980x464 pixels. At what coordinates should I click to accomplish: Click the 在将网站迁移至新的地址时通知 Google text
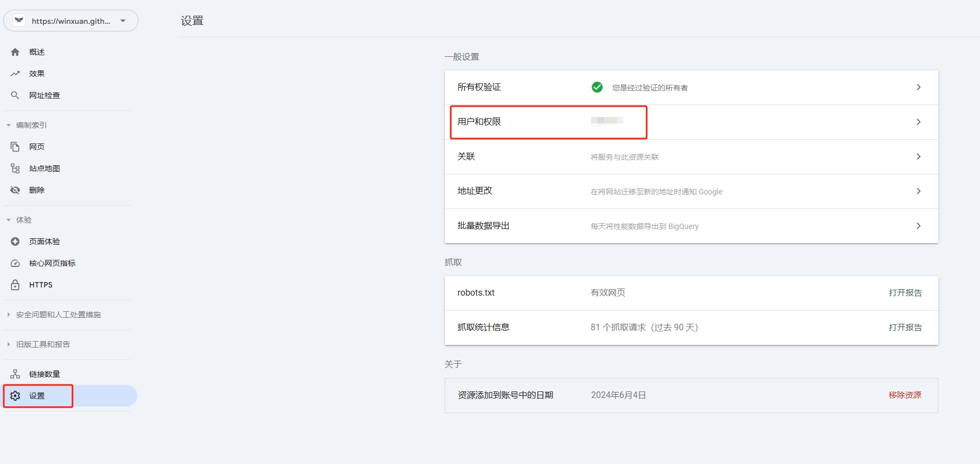[x=656, y=192]
